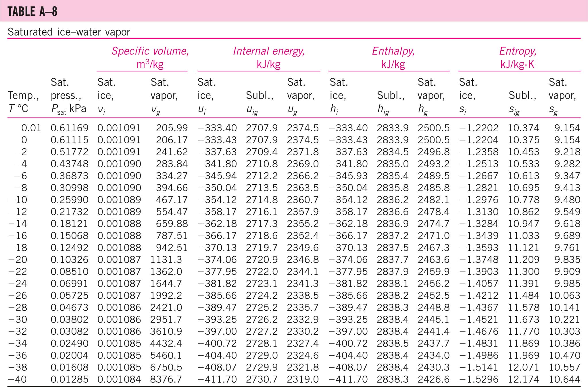588x387 pixels.
Task: Select ice specific volume 0.001084
Action: click(x=119, y=379)
